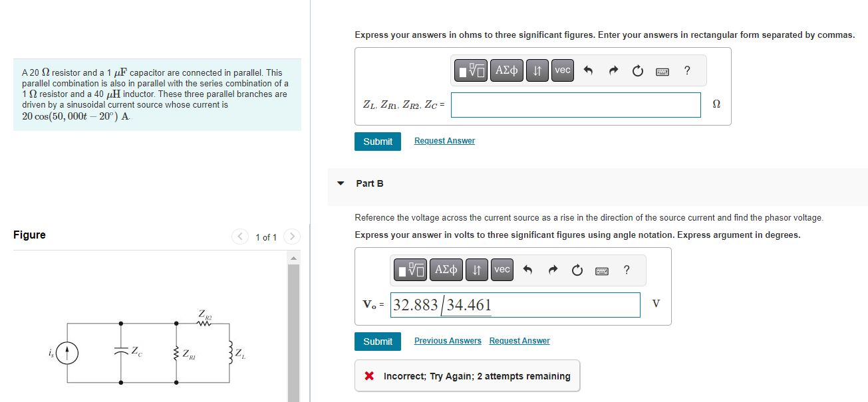868x402 pixels.
Task: Select the vec button in Part B editor
Action: point(502,270)
